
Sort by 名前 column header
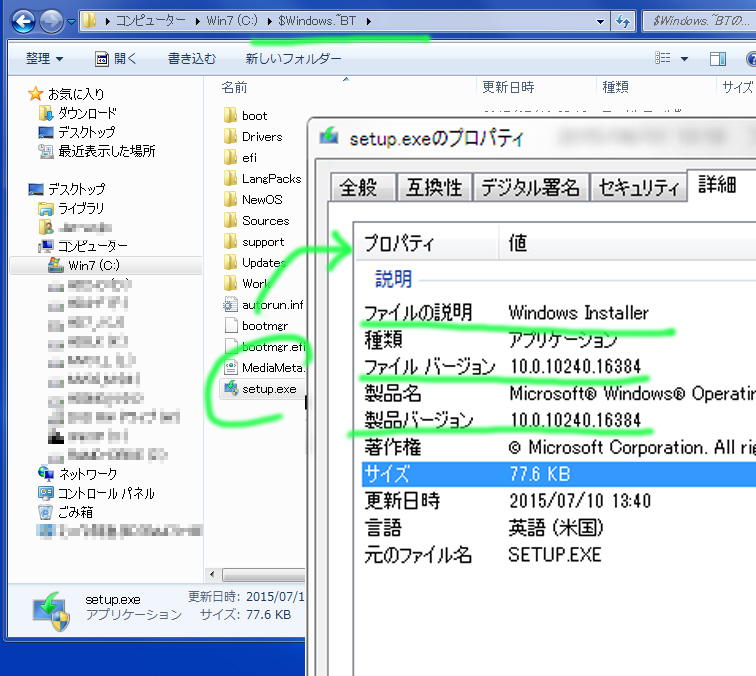coord(234,87)
